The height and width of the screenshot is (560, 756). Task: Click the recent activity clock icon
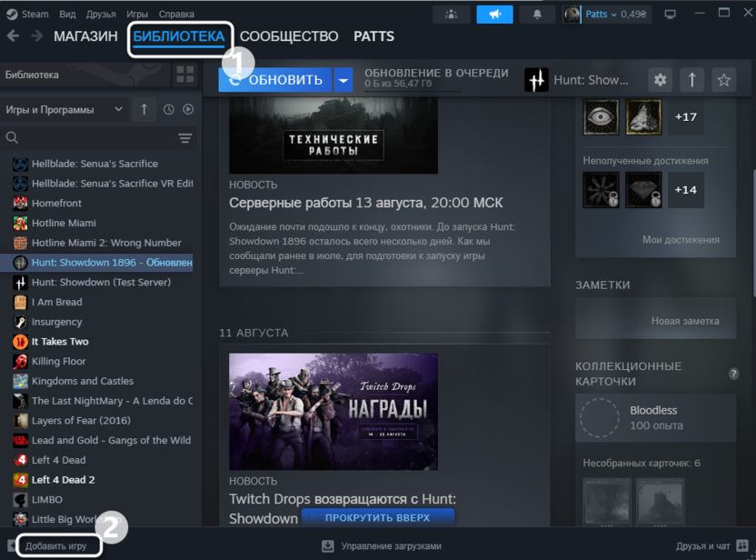pyautogui.click(x=169, y=110)
